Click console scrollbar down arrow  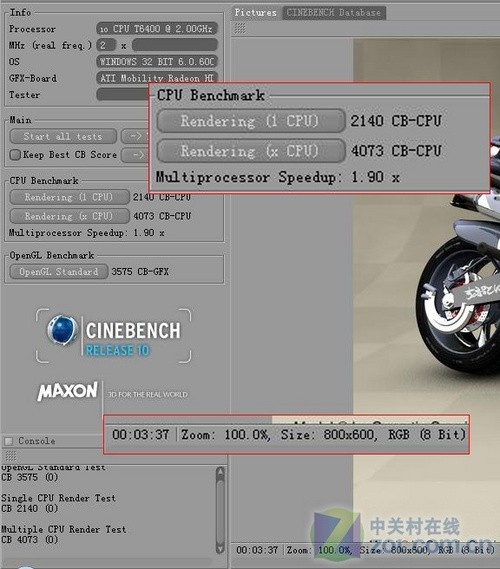coord(220,548)
